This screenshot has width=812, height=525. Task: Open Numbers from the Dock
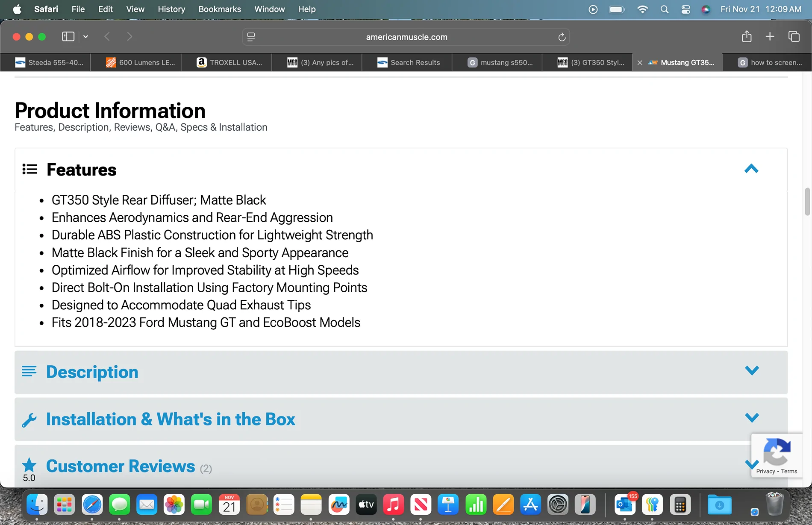point(476,505)
